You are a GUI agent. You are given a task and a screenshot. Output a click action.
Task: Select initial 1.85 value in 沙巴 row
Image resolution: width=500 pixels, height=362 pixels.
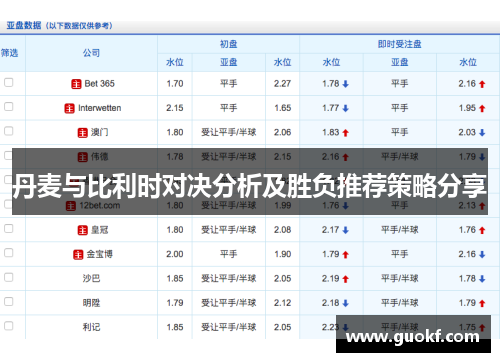tap(175, 278)
